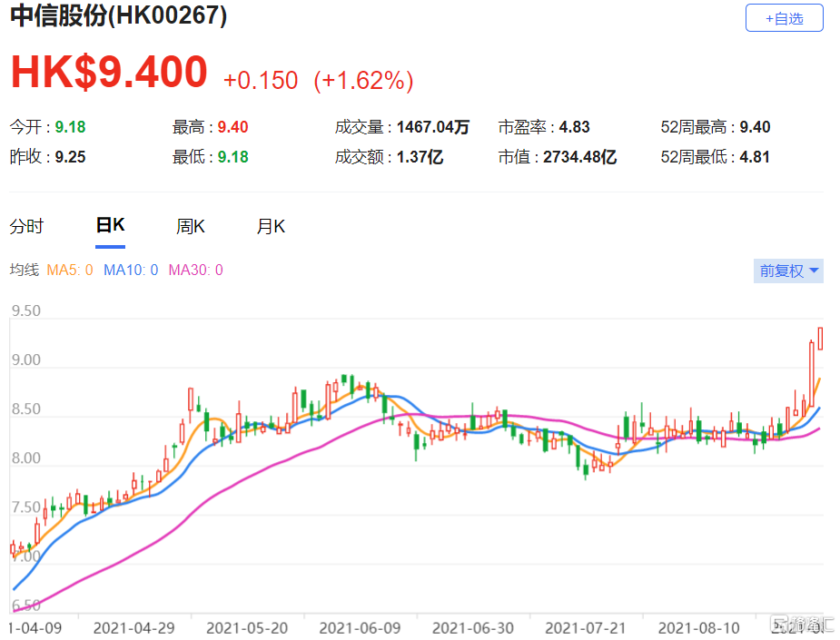
Task: Click the 成交额 value 1.37亿
Action: (x=420, y=157)
